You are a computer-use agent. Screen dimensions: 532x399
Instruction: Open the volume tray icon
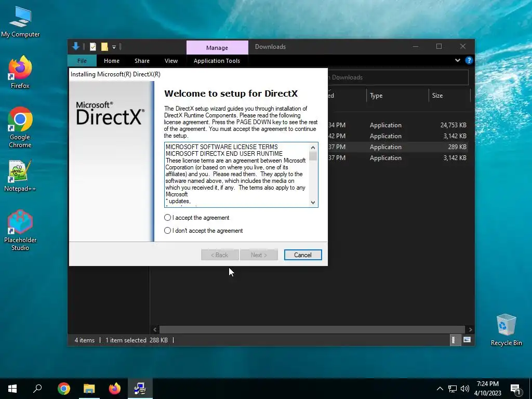click(x=465, y=389)
